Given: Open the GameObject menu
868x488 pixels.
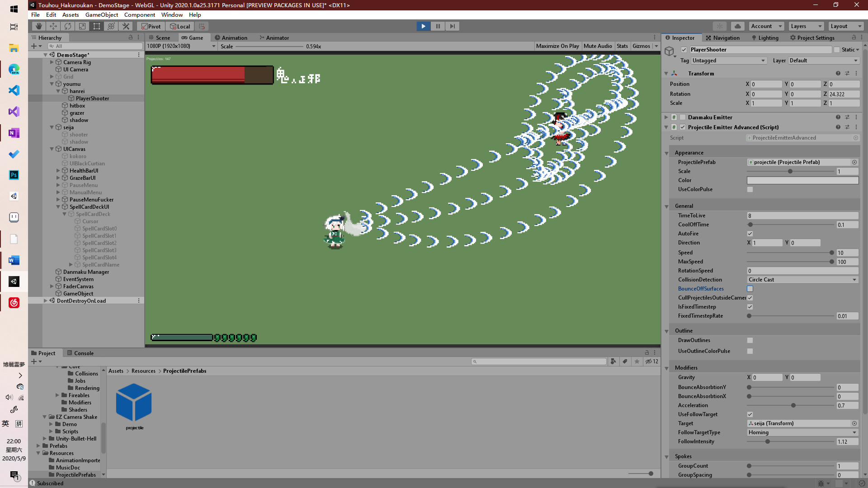Looking at the screenshot, I should 101,14.
